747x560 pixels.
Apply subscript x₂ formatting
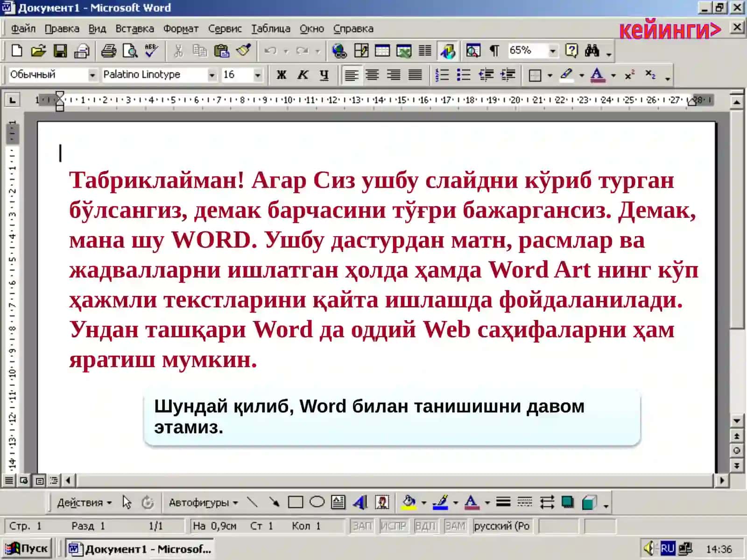click(650, 75)
